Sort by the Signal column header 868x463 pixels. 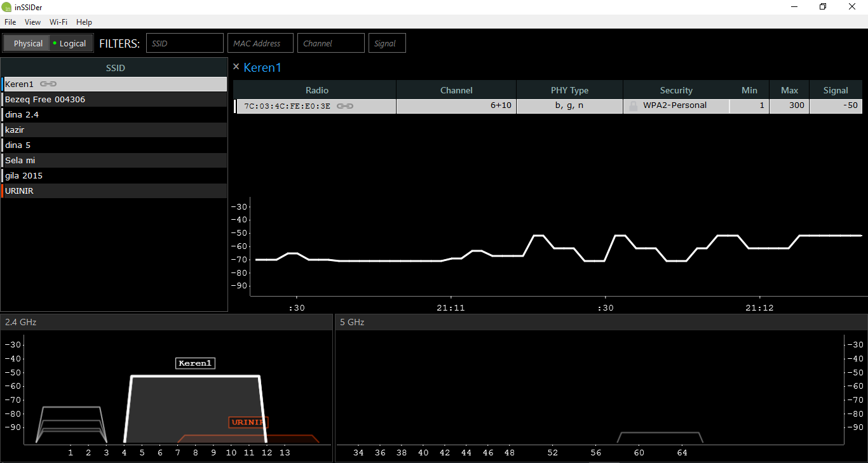click(836, 90)
